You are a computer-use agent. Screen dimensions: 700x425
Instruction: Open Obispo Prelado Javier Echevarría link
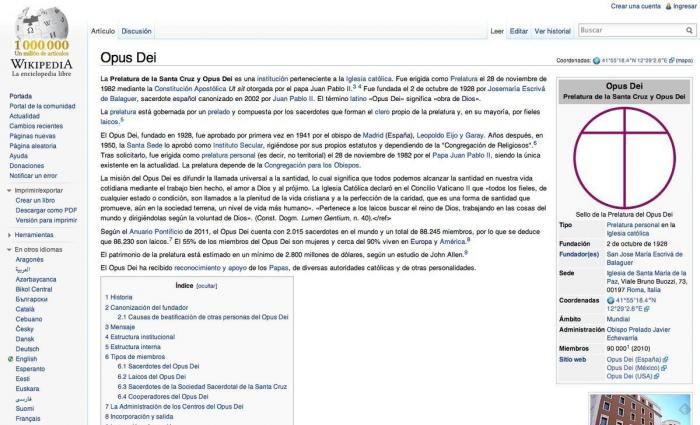[638, 334]
